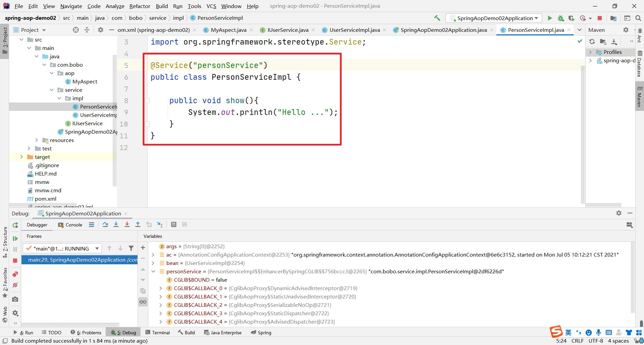The height and width of the screenshot is (345, 644).
Task: Open the Spring tool window
Action: (261, 332)
